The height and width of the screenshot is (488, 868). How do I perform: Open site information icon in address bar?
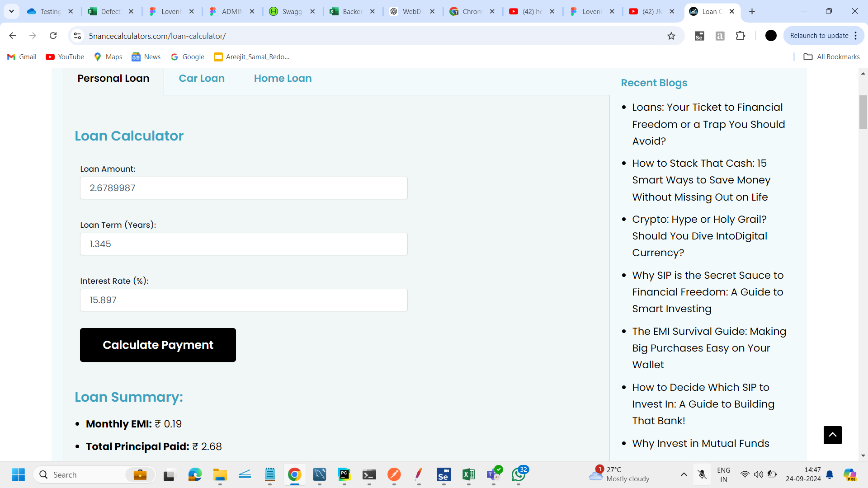coord(77,36)
